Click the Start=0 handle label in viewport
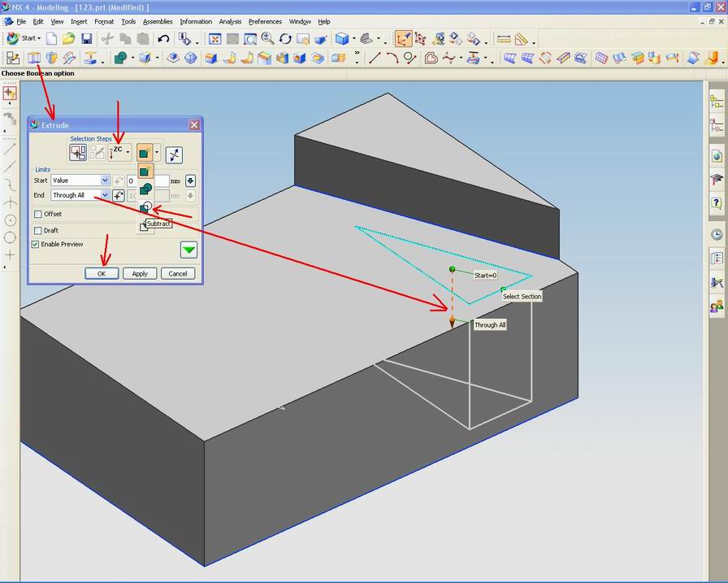 pos(486,276)
